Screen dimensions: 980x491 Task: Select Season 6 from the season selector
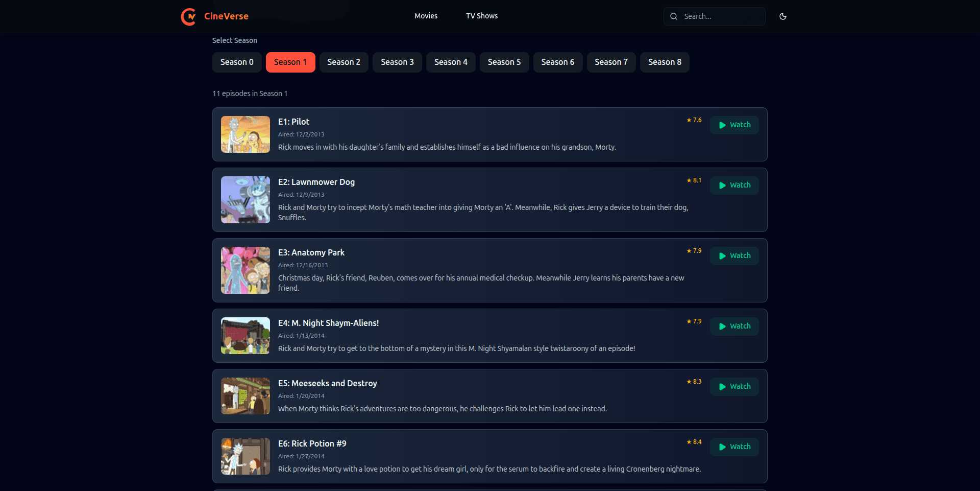pyautogui.click(x=557, y=62)
